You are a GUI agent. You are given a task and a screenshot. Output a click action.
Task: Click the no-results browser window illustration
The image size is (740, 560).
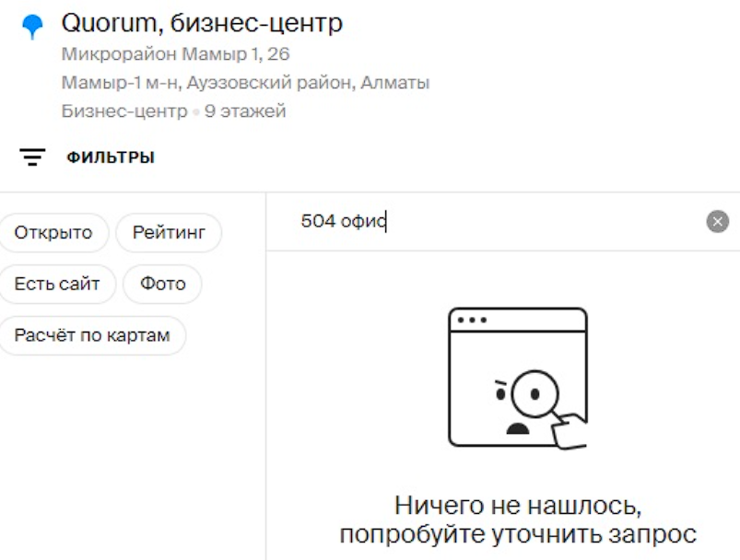tap(518, 378)
